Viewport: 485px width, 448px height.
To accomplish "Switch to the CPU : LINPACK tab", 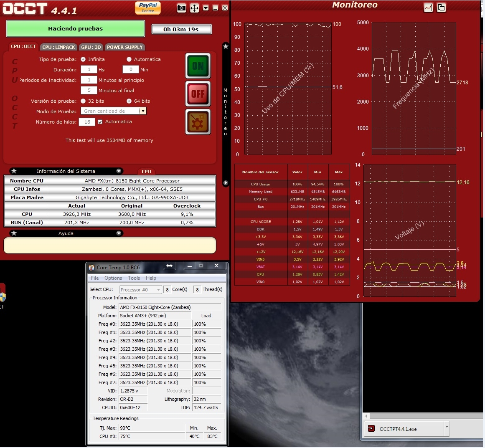I will (x=59, y=47).
